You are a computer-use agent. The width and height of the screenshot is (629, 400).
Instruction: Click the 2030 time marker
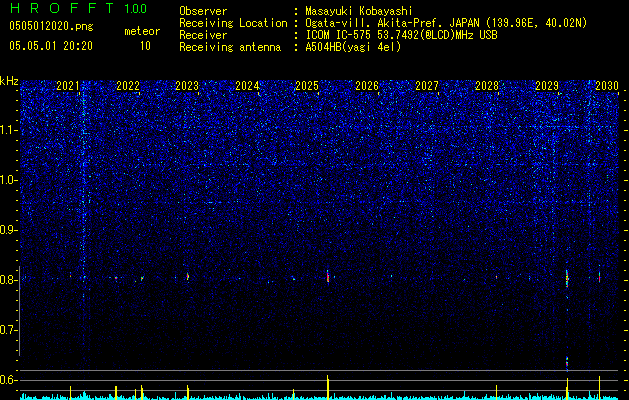point(607,86)
